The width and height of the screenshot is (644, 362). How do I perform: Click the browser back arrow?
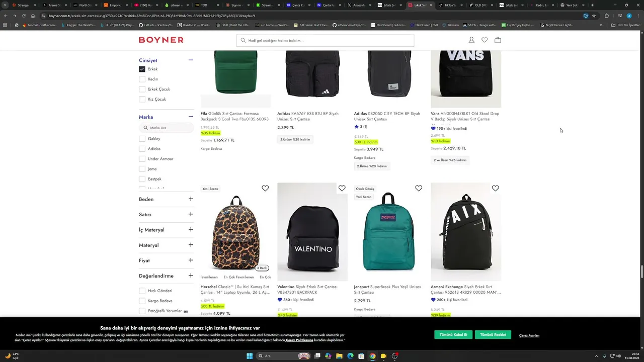(6, 16)
